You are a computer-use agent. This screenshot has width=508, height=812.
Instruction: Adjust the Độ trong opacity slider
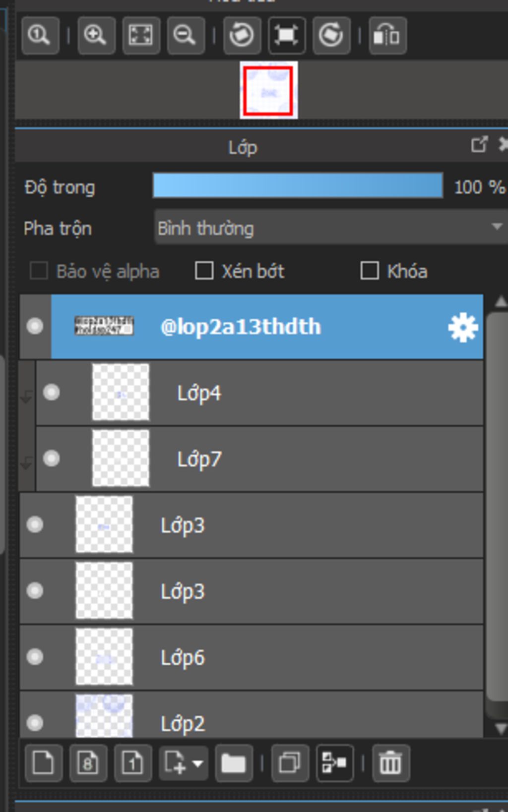point(298,185)
